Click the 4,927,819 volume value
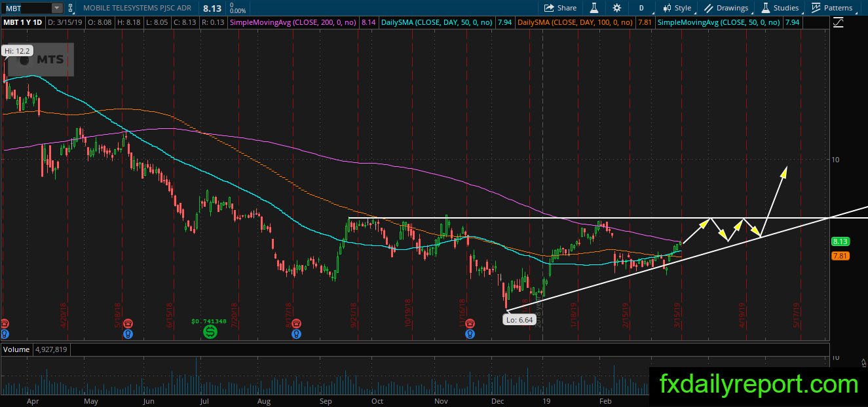Viewport: 868px width, 407px height. (x=50, y=349)
